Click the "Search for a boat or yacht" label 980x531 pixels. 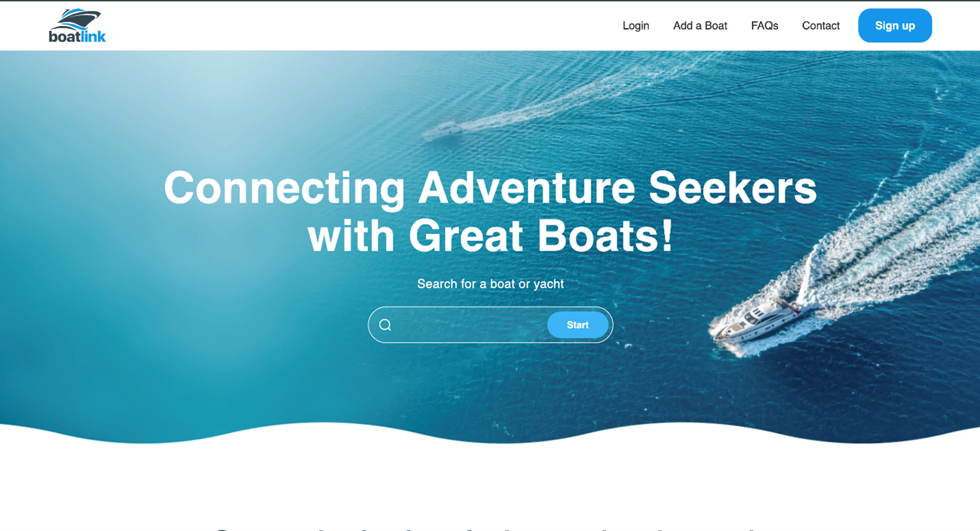coord(490,284)
